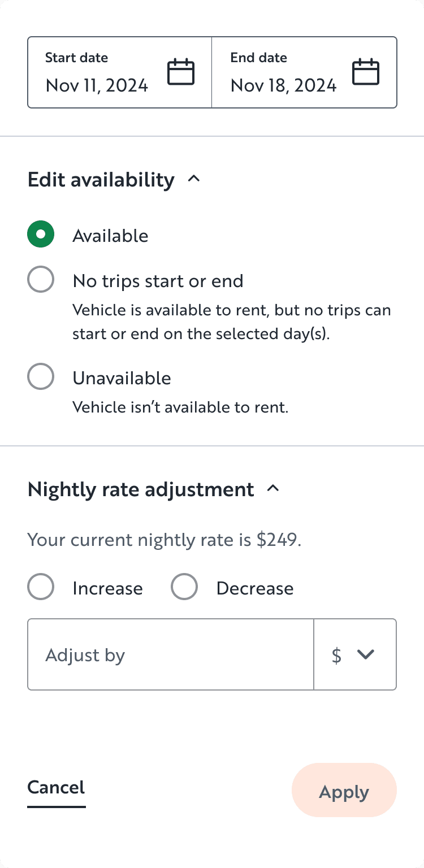Click the Cancel link
The height and width of the screenshot is (868, 424).
click(x=56, y=788)
